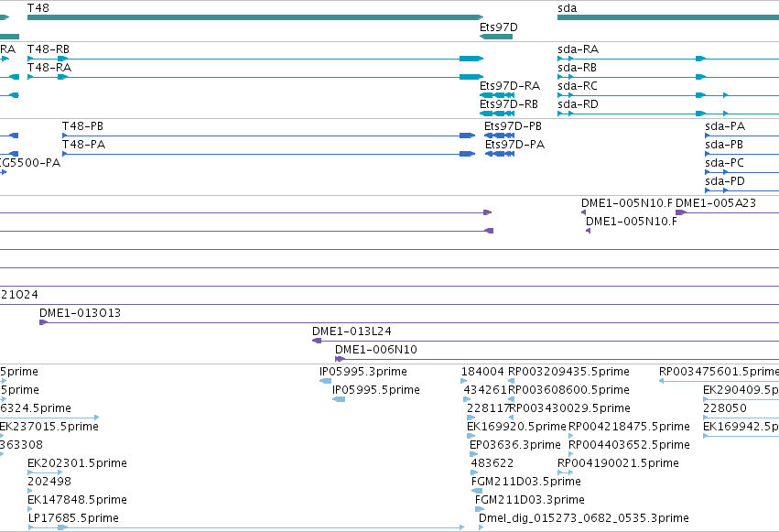Click the RP003430029.5prime label
The width and height of the screenshot is (779, 532).
pyautogui.click(x=570, y=408)
